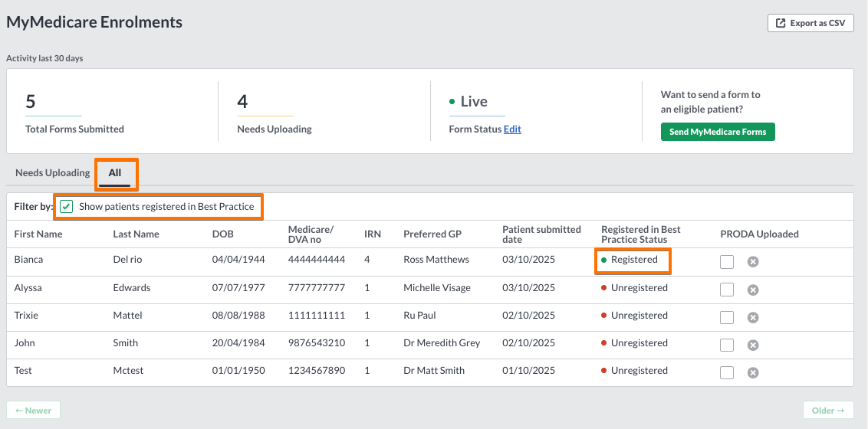Click the IRN column header

373,234
